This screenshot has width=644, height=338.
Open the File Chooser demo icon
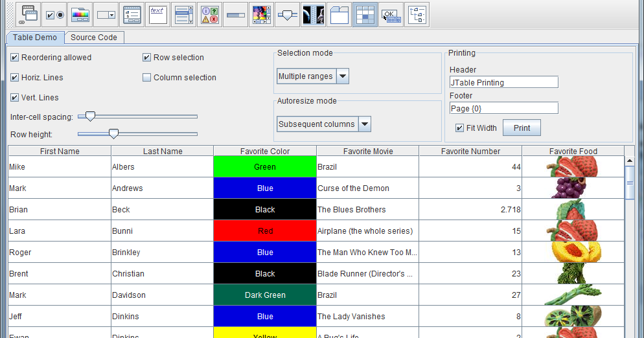click(x=132, y=15)
